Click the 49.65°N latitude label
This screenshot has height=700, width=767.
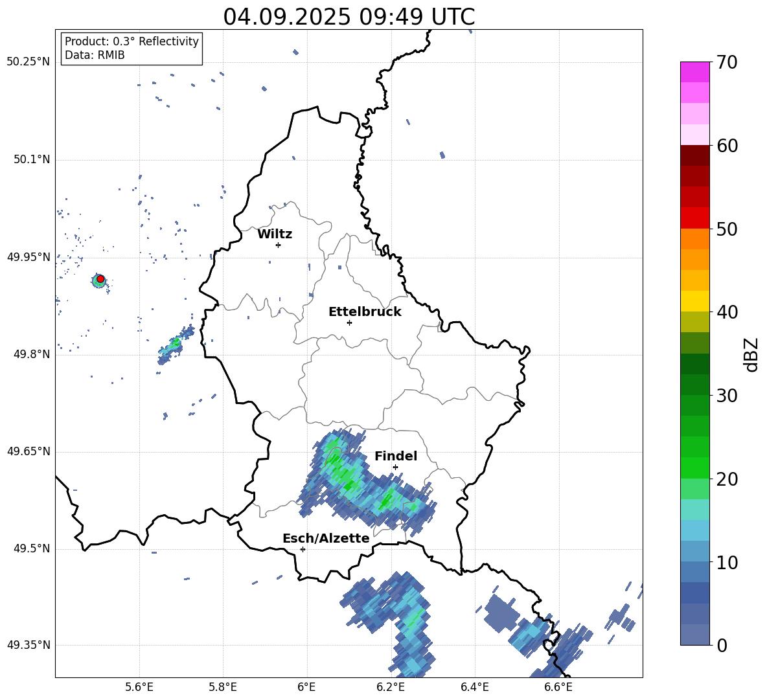point(29,451)
